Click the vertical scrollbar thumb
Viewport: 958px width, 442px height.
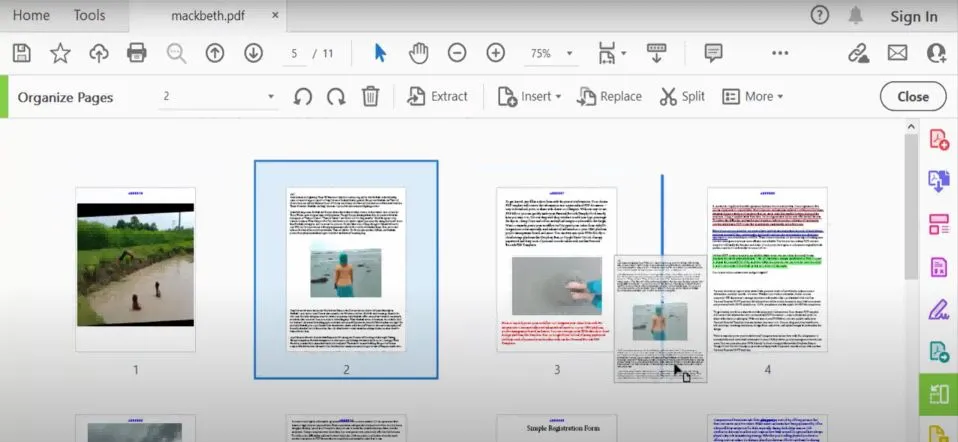coord(910,206)
